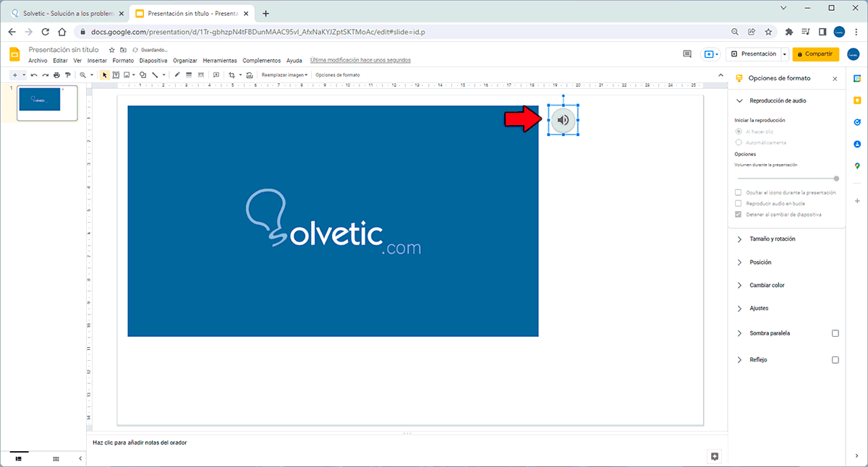Switch to grid view at bottom left
Screen dimensions: 868x467
pos(56,459)
